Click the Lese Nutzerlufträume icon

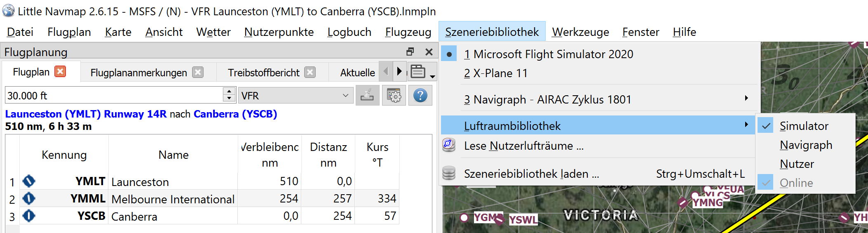coord(449,145)
